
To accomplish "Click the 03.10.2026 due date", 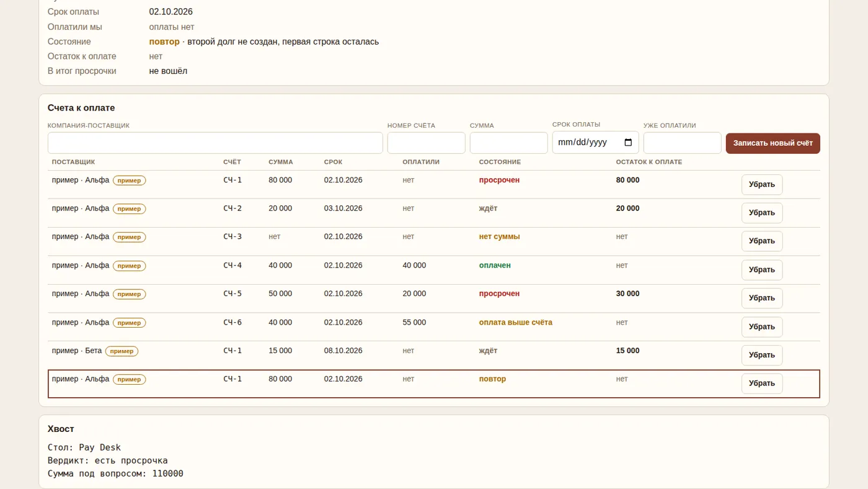I will click(x=343, y=208).
